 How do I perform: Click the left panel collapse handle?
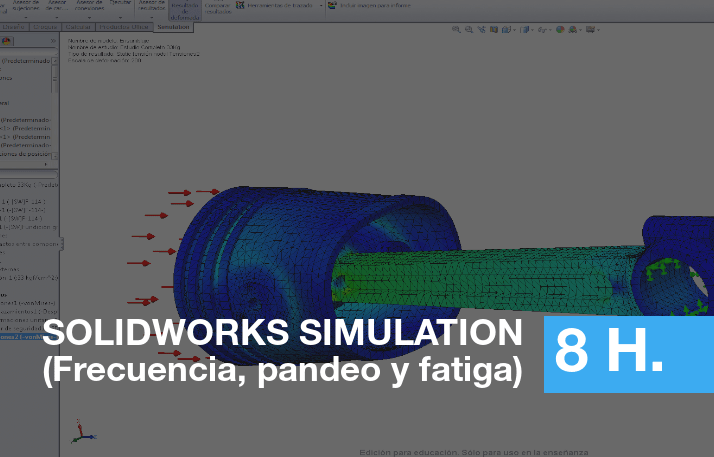(61, 244)
